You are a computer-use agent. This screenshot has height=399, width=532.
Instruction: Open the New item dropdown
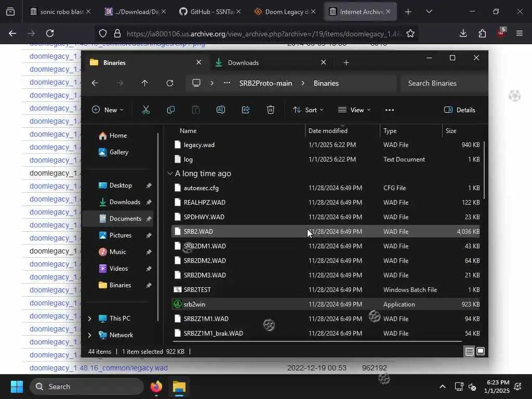(108, 110)
